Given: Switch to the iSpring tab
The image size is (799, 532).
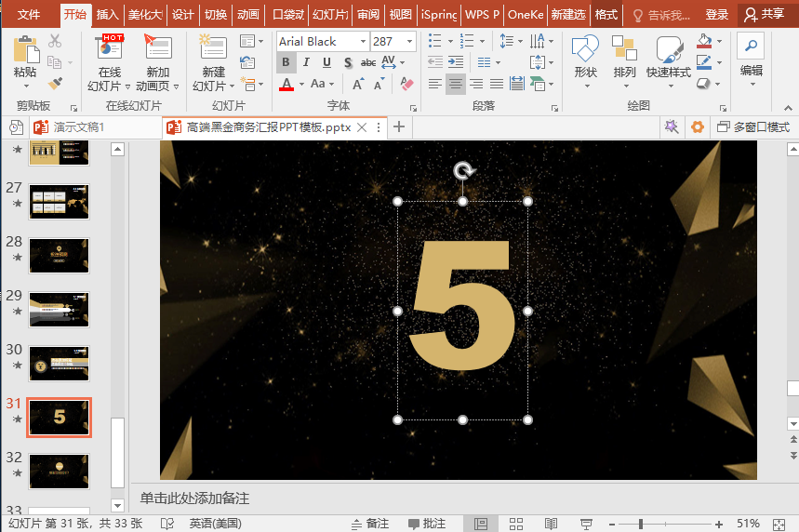Looking at the screenshot, I should pos(439,14).
